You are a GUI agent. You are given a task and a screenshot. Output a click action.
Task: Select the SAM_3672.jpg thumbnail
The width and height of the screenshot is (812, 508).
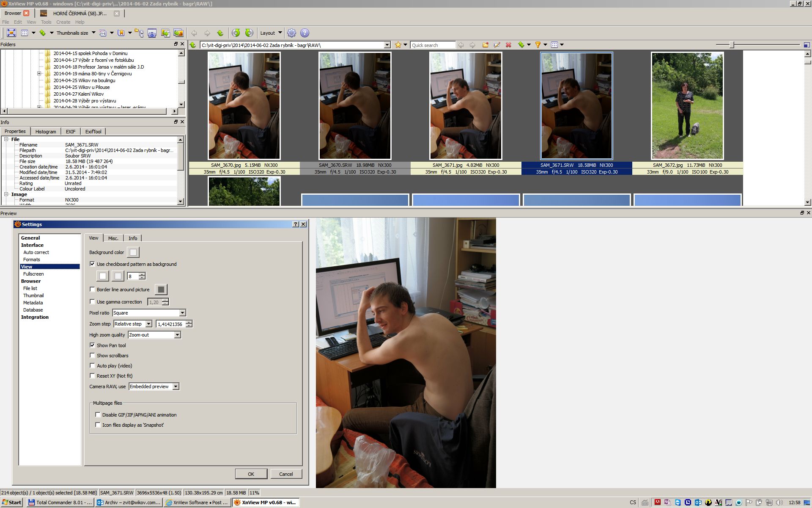pyautogui.click(x=687, y=106)
